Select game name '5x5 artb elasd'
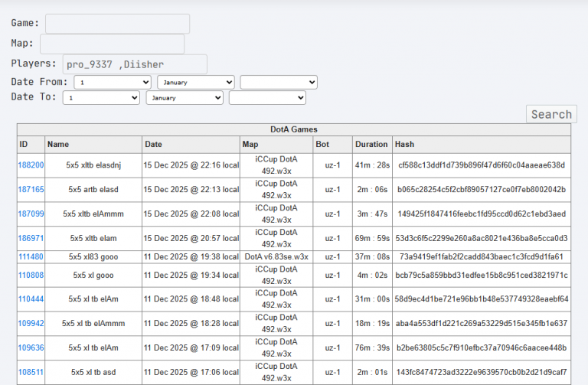This screenshot has width=588, height=385. (x=93, y=189)
